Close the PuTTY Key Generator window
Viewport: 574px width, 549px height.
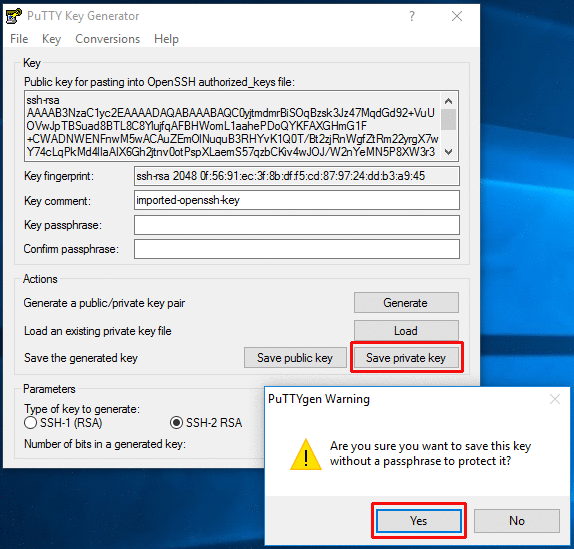click(x=457, y=16)
